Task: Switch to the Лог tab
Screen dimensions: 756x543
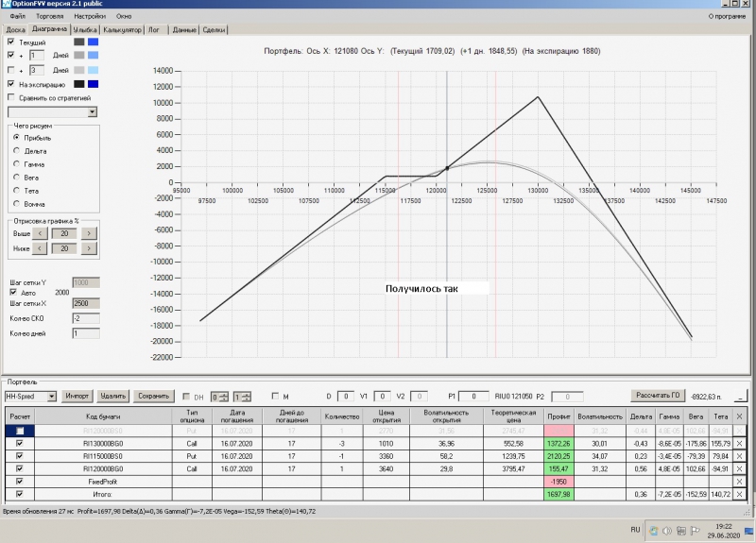Action: (x=153, y=30)
